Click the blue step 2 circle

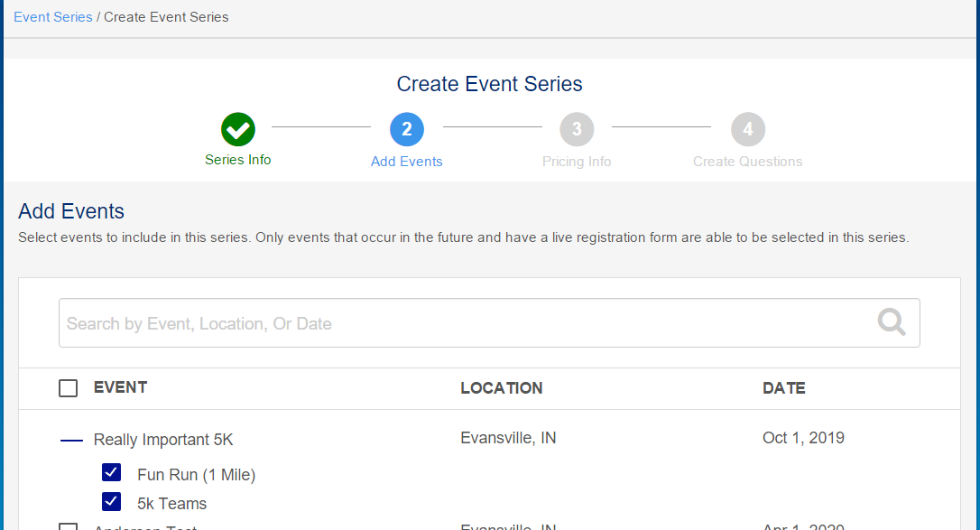tap(407, 130)
